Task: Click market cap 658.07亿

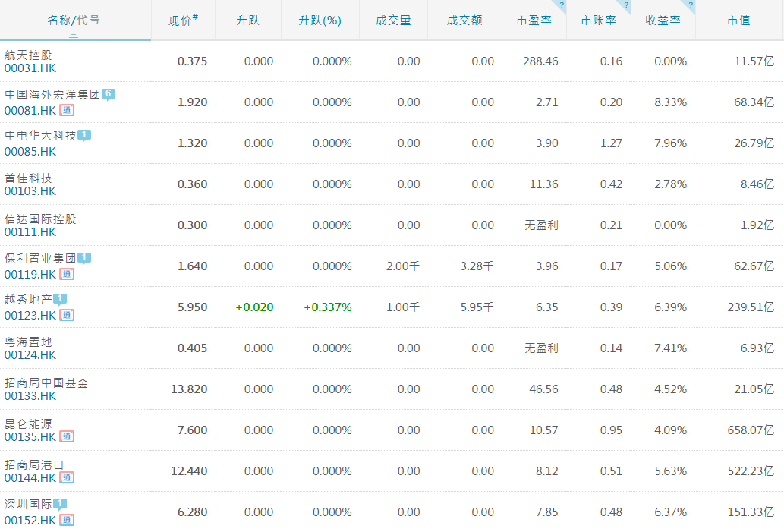Action: 751,430
